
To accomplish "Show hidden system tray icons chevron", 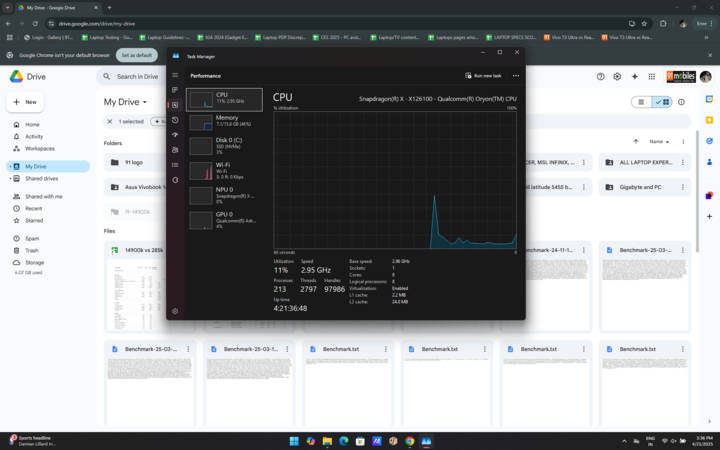I will (x=624, y=441).
